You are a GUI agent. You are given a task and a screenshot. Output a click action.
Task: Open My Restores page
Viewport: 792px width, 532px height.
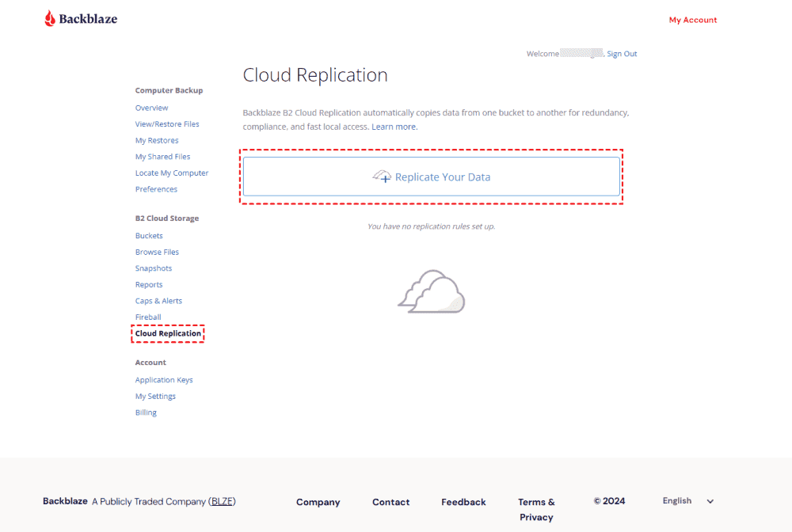coord(157,140)
